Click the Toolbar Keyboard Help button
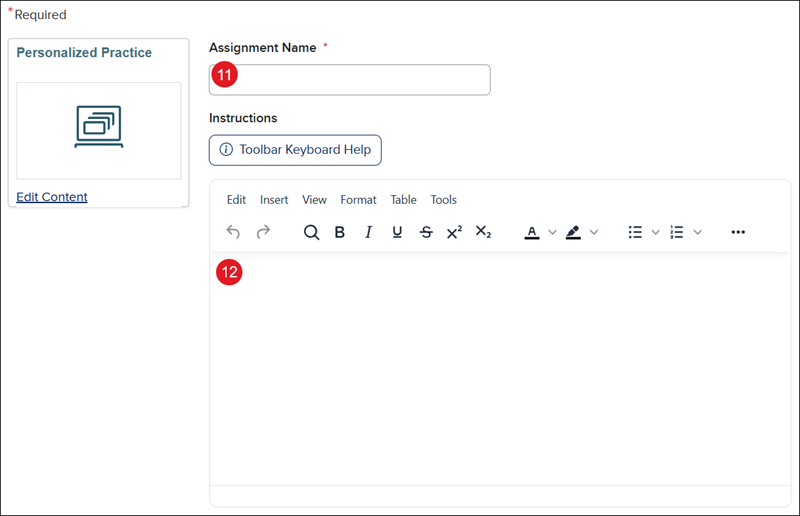 pyautogui.click(x=295, y=150)
